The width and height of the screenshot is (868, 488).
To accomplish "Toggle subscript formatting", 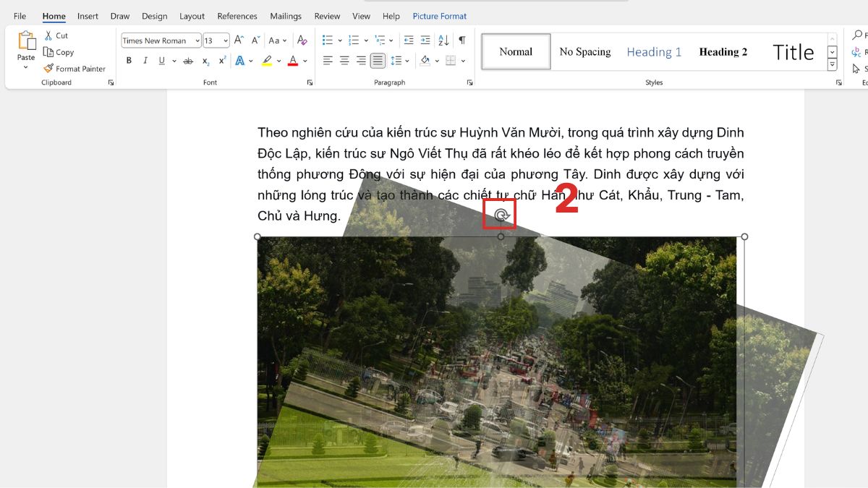I will tap(206, 61).
